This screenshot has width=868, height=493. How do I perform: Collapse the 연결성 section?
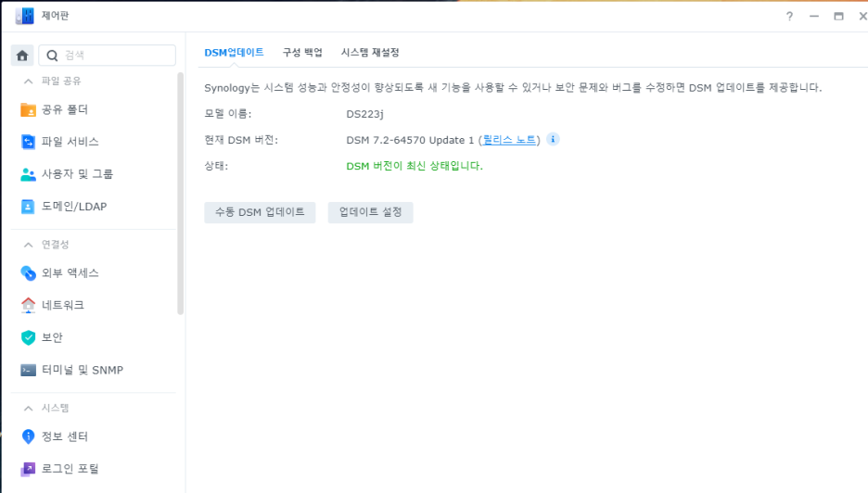pyautogui.click(x=28, y=245)
